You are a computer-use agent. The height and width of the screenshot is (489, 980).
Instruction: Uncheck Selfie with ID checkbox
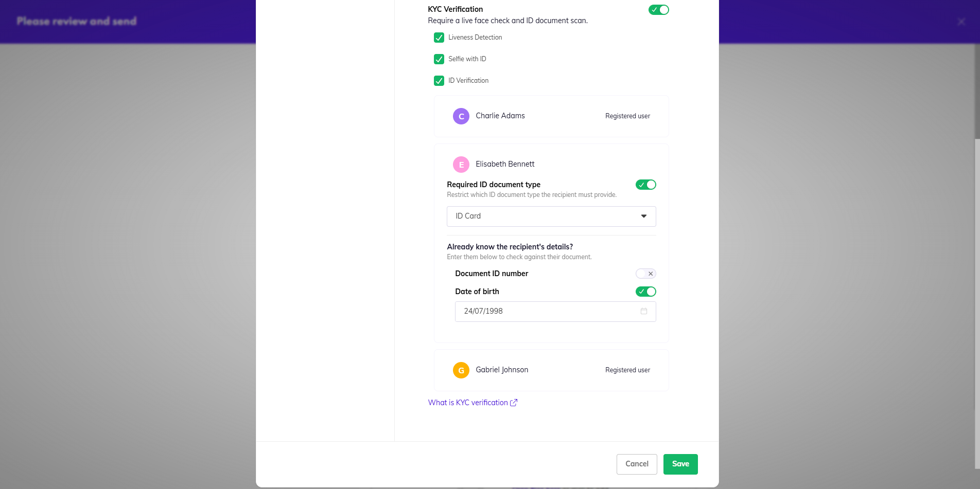pos(439,59)
